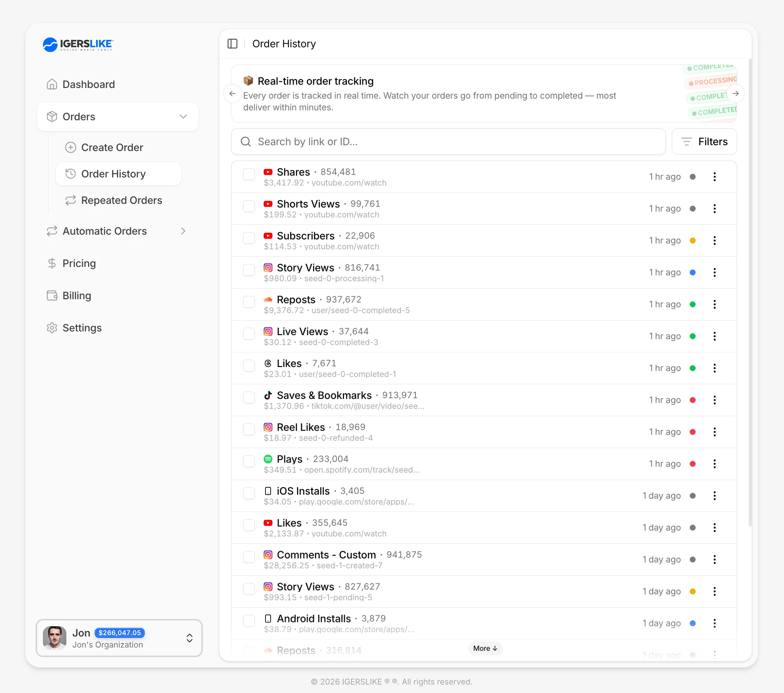Click the gray status dot on Shares row
Screen dimensions: 784x693
click(693, 177)
